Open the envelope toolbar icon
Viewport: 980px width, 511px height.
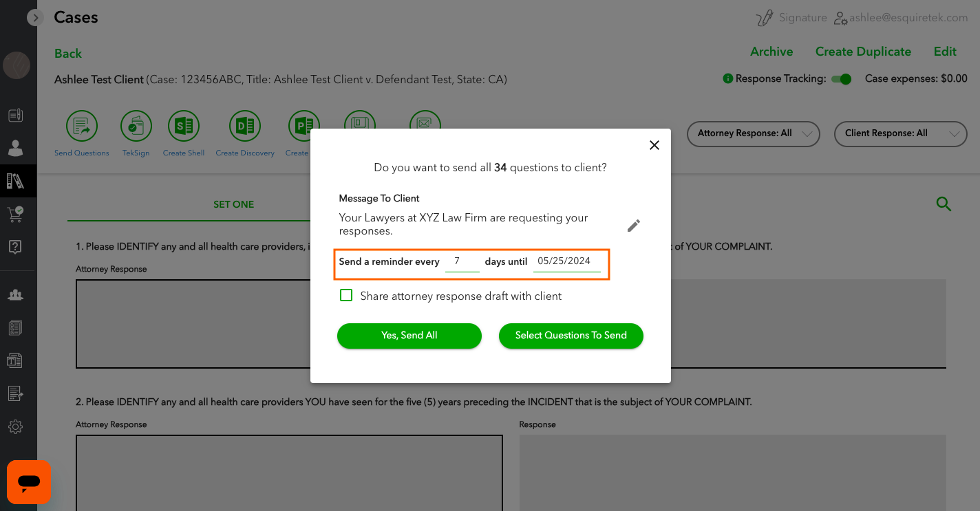point(425,126)
